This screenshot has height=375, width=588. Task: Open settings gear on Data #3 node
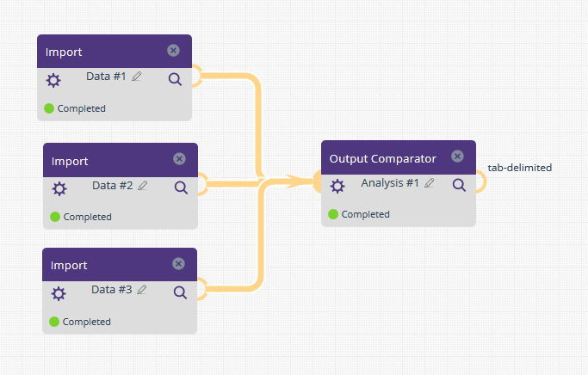click(x=59, y=293)
